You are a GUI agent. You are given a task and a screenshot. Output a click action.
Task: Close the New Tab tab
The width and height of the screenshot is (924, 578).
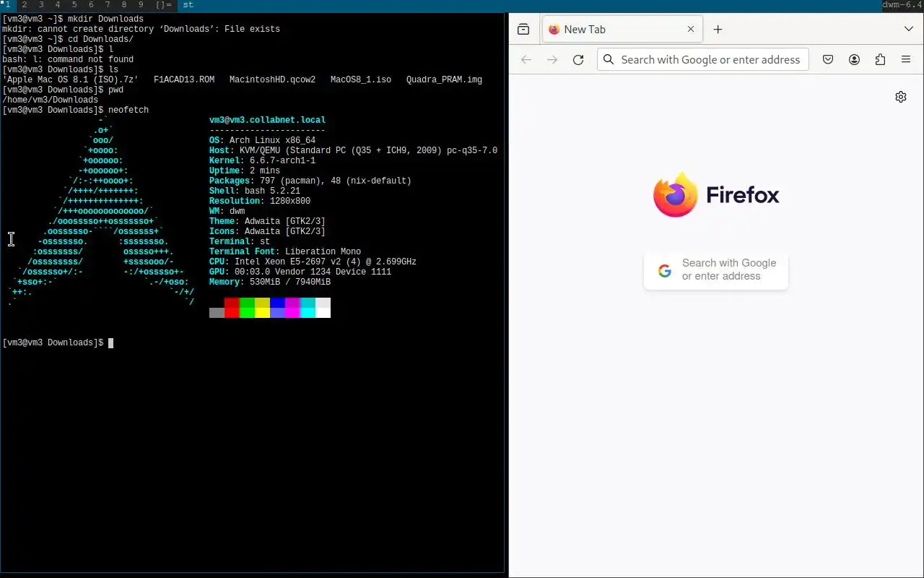tap(691, 30)
